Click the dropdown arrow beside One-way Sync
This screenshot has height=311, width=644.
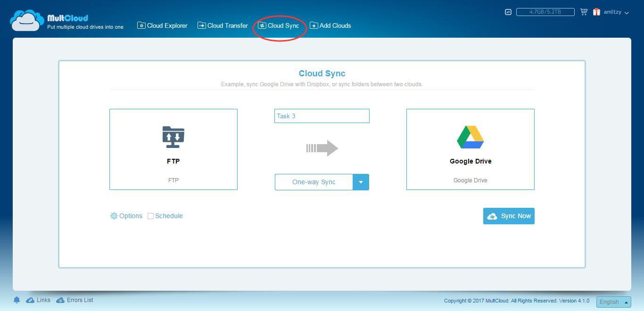click(361, 182)
